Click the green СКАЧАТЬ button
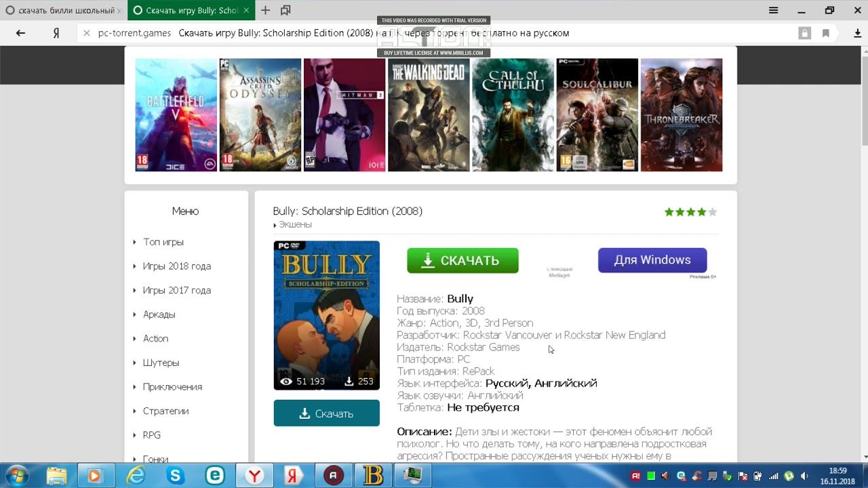868x488 pixels. coord(462,260)
